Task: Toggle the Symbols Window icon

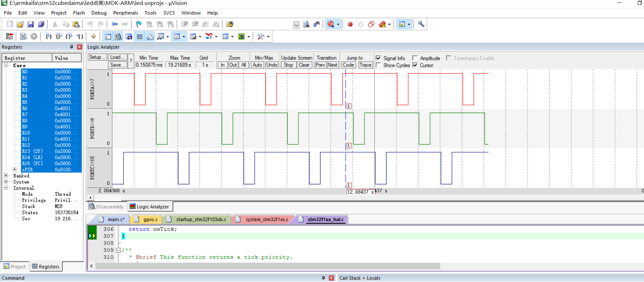Action: (x=129, y=36)
